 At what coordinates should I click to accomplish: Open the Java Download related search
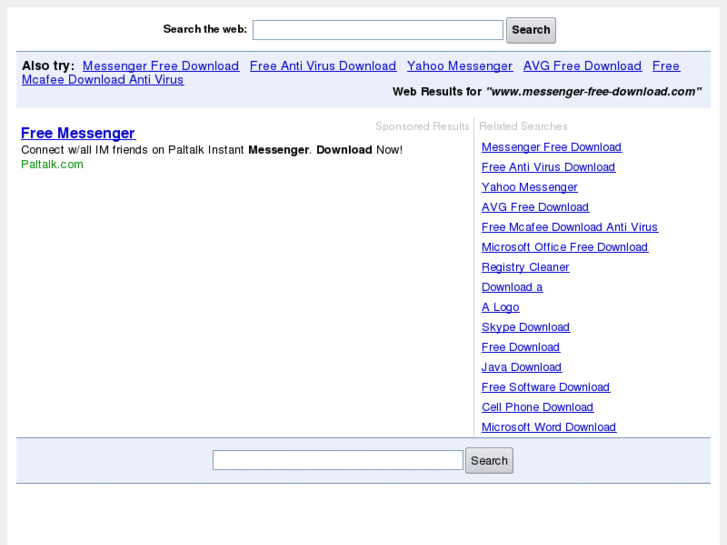coord(521,367)
